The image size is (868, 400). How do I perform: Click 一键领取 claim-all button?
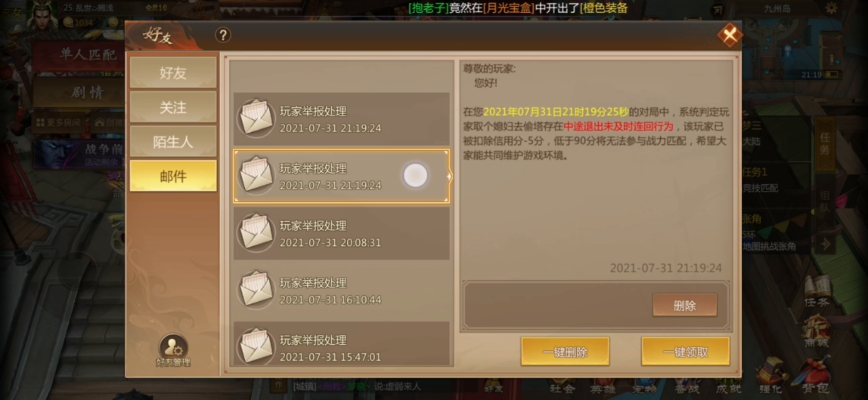click(x=686, y=352)
